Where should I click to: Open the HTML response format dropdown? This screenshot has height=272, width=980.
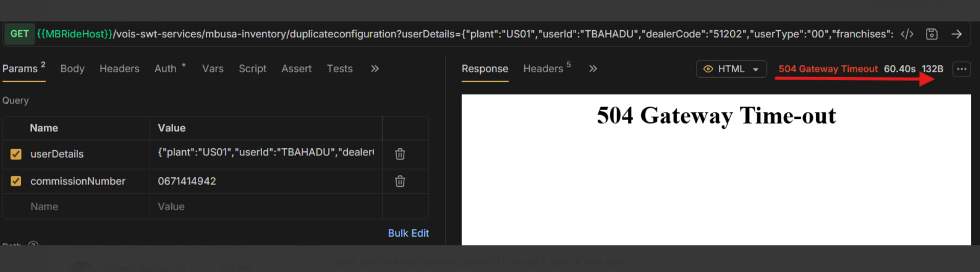point(731,69)
